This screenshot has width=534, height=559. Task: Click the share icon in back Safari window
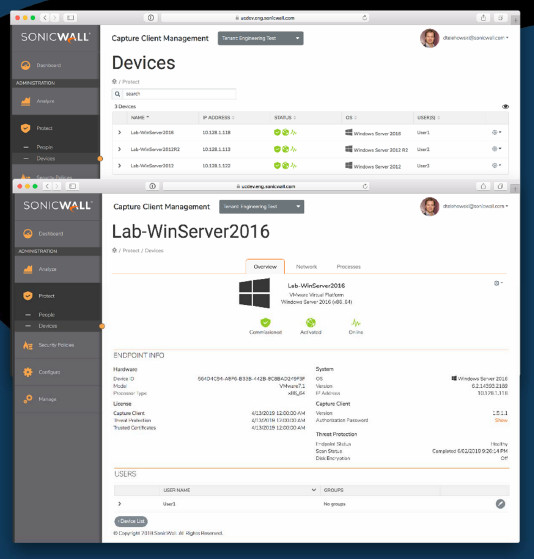483,17
